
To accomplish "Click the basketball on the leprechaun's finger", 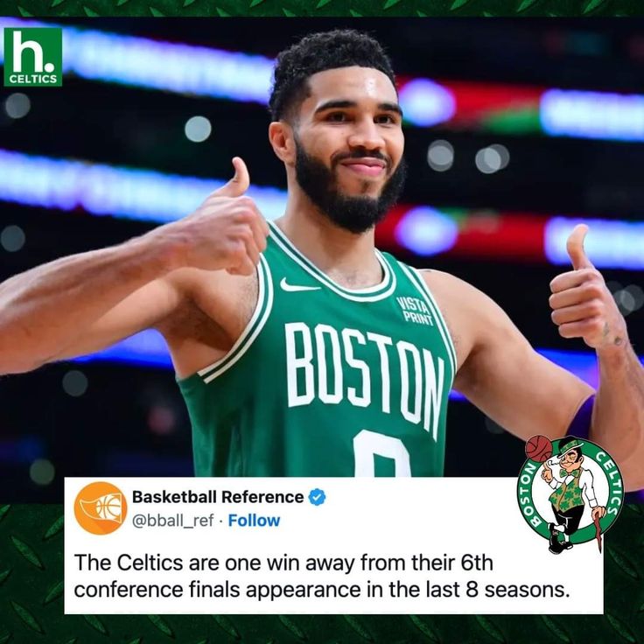I will (539, 449).
